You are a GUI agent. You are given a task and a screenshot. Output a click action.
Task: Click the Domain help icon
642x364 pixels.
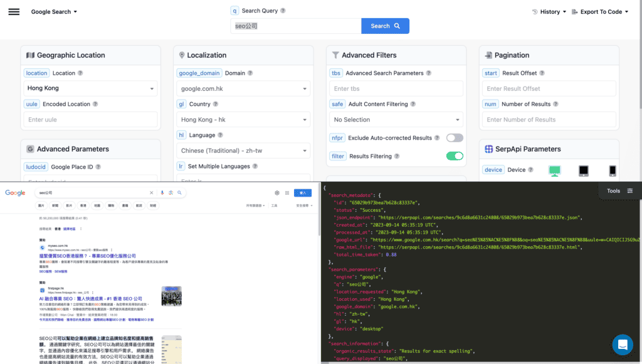pos(250,73)
